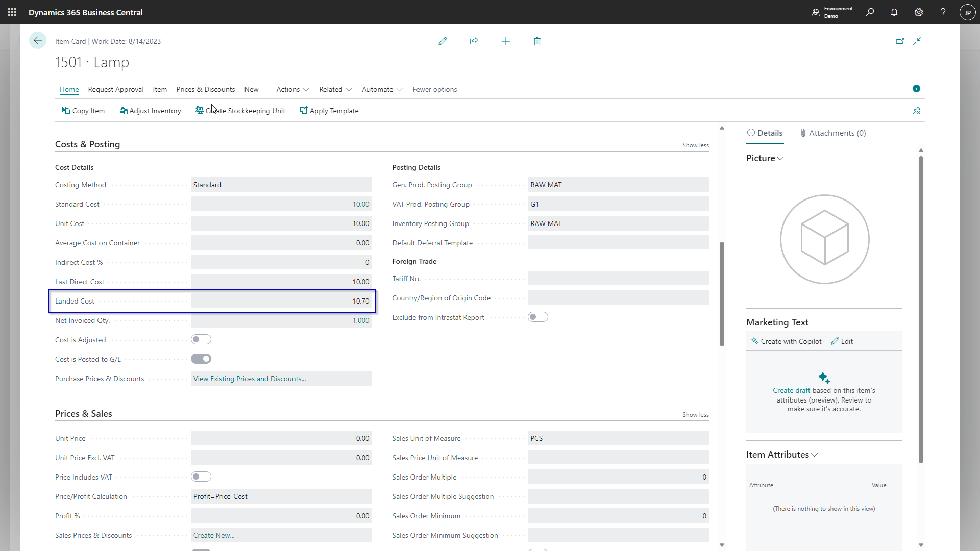The width and height of the screenshot is (980, 551).
Task: Click the share icon at top
Action: point(474,41)
